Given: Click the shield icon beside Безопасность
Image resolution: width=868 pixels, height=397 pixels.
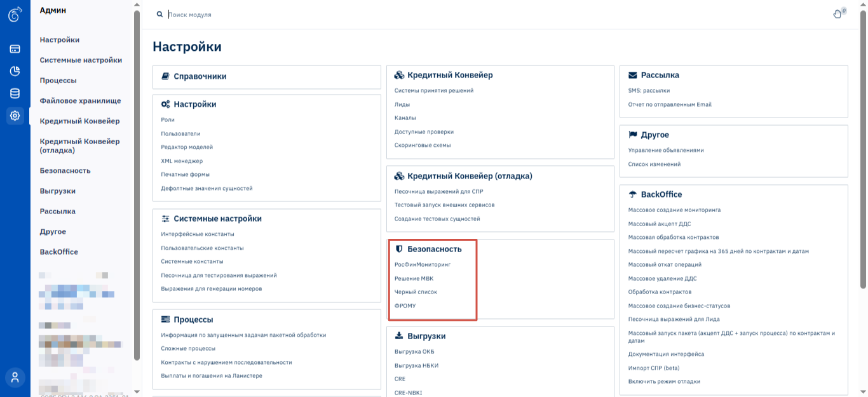Looking at the screenshot, I should pos(399,249).
